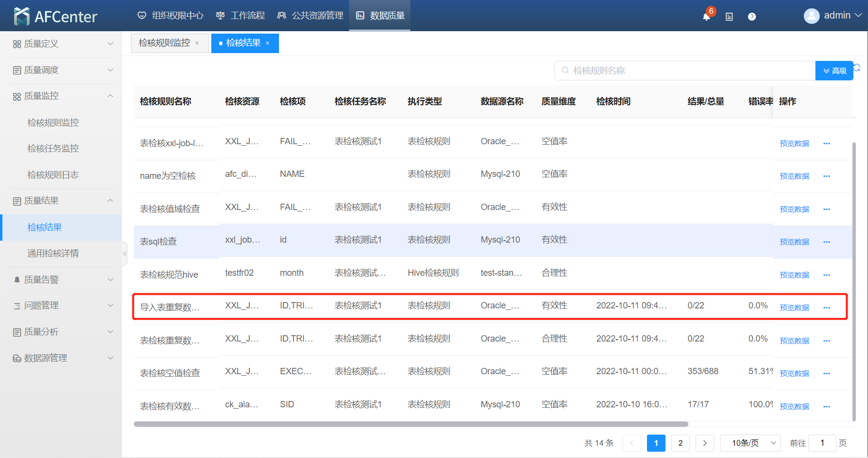Screen dimensions: 868x458
Task: Click the refresh icon beside advanced button
Action: coord(857,68)
